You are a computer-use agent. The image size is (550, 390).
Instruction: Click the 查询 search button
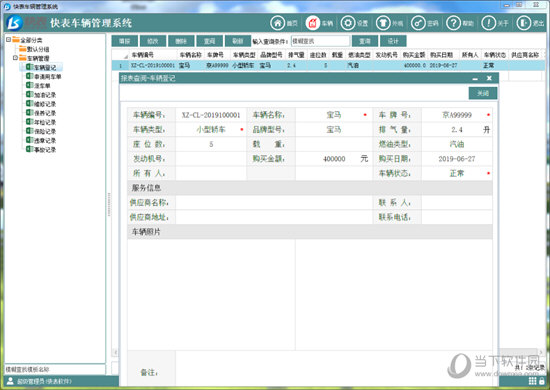tap(365, 41)
